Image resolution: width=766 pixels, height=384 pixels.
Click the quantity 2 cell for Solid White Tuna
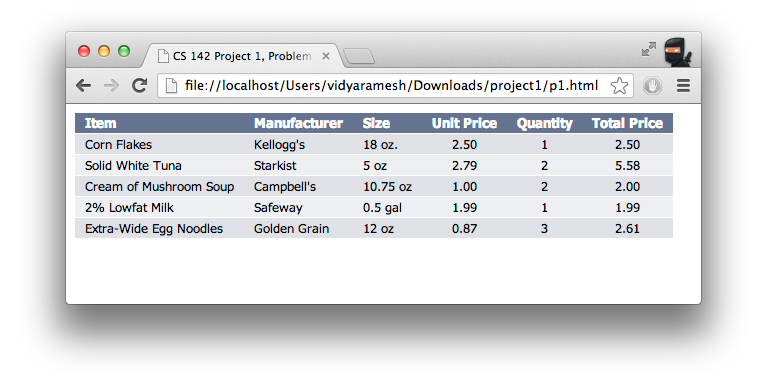[544, 166]
